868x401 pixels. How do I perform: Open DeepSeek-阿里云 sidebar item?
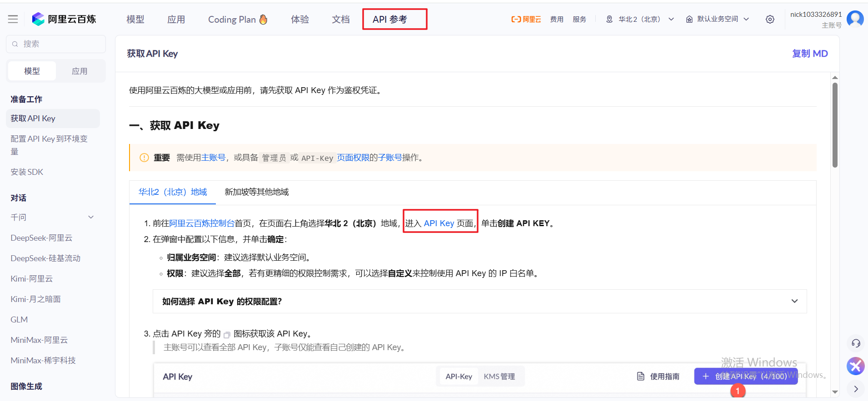coord(42,238)
